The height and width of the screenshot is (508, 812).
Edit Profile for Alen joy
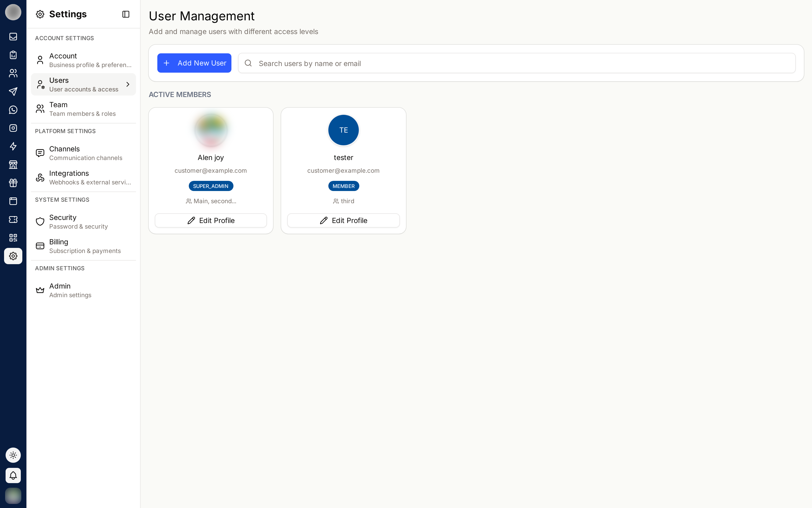(211, 220)
